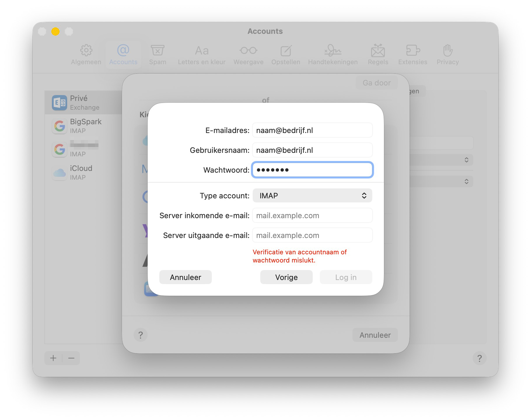Image resolution: width=531 pixels, height=420 pixels.
Task: Open the lower popup menu behind dialog
Action: [x=441, y=181]
